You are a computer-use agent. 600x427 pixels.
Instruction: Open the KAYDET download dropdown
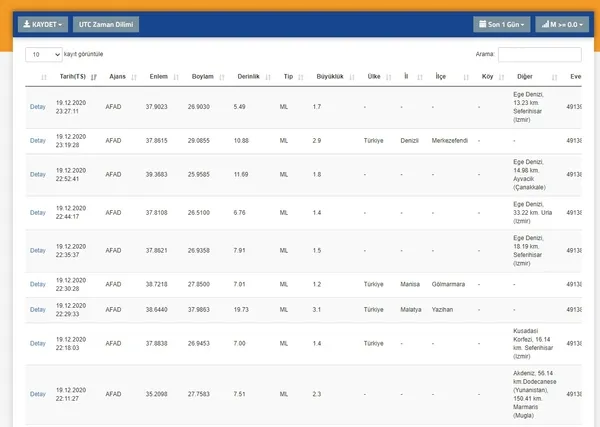tap(44, 24)
